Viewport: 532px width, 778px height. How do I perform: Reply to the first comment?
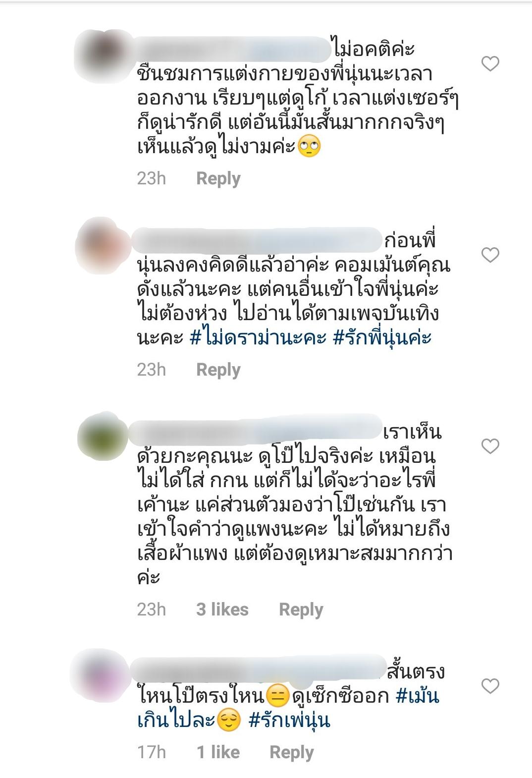tap(218, 178)
